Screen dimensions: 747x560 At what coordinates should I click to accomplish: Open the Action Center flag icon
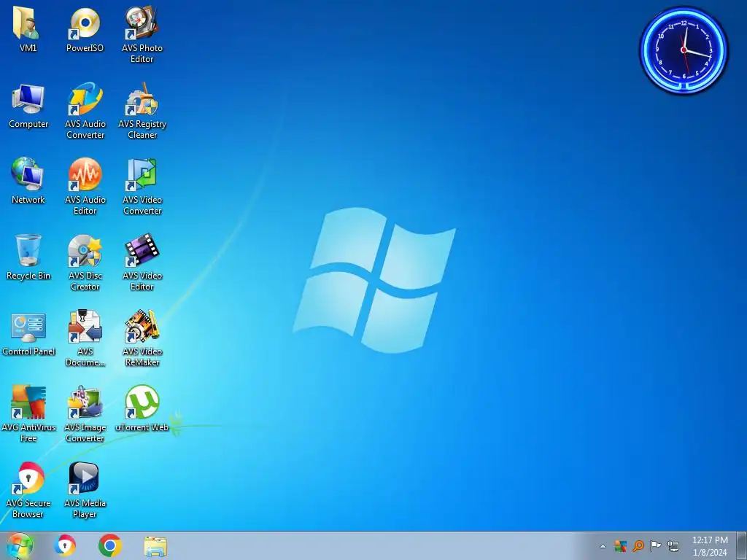click(656, 545)
